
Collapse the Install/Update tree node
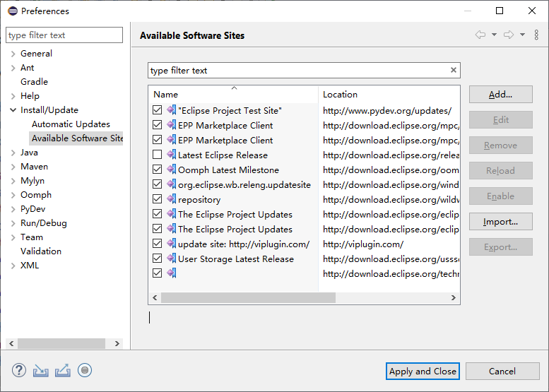[x=13, y=110]
